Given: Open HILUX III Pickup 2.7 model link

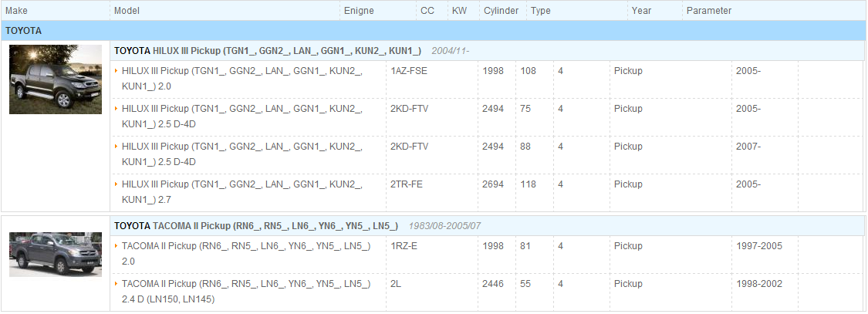Looking at the screenshot, I should 242,192.
